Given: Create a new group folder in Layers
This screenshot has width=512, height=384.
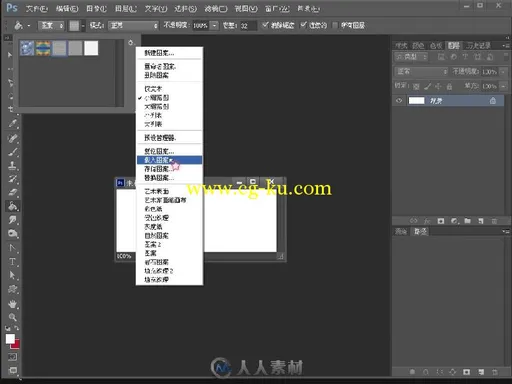Looking at the screenshot, I should (x=467, y=221).
